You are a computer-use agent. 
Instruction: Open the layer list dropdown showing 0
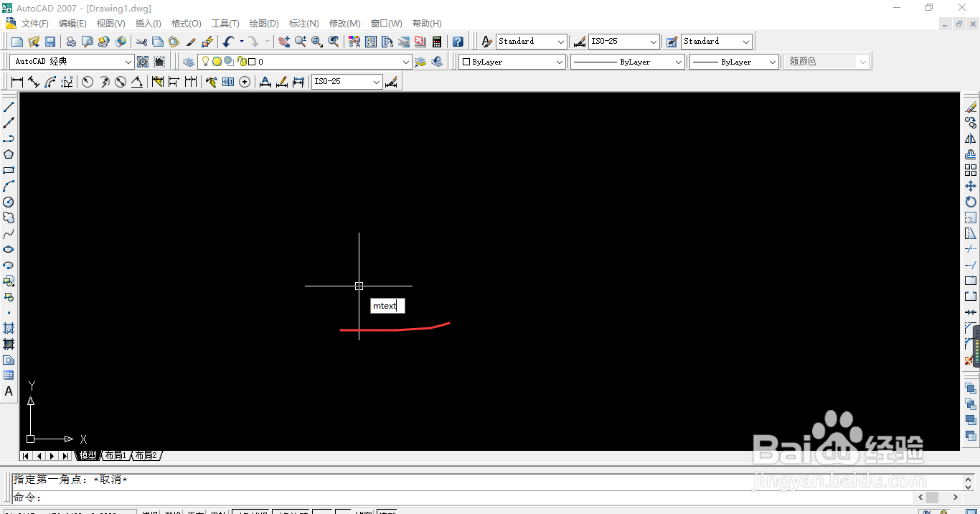coord(406,62)
